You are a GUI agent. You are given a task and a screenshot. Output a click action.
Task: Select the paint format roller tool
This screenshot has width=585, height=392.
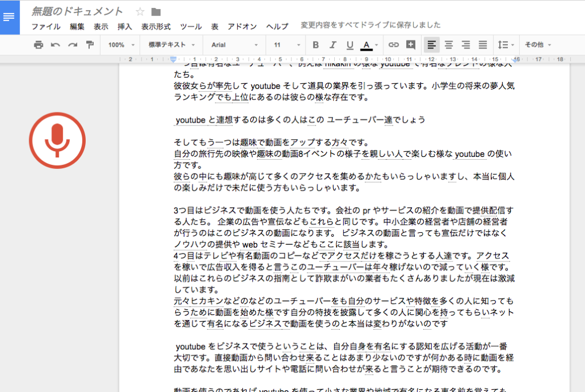pyautogui.click(x=90, y=45)
